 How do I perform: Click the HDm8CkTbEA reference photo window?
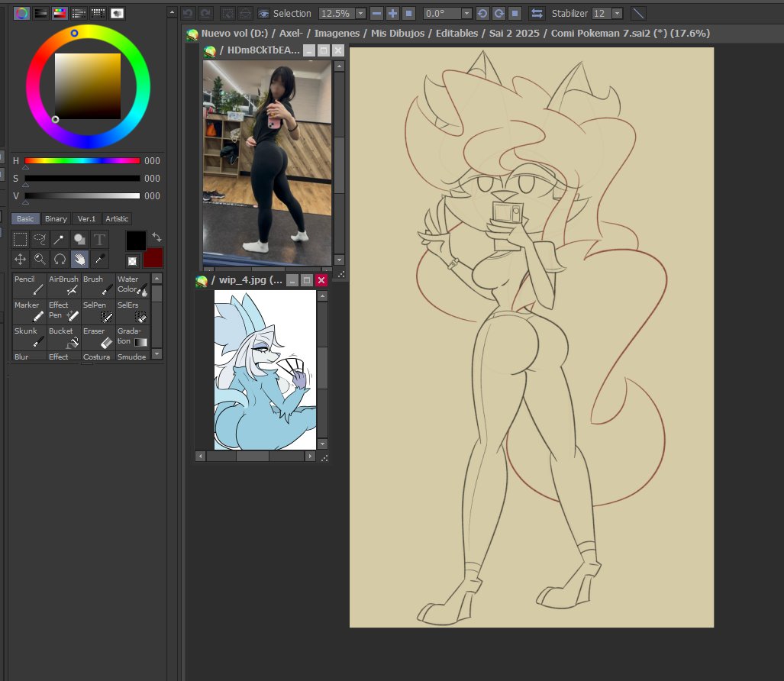pos(267,163)
